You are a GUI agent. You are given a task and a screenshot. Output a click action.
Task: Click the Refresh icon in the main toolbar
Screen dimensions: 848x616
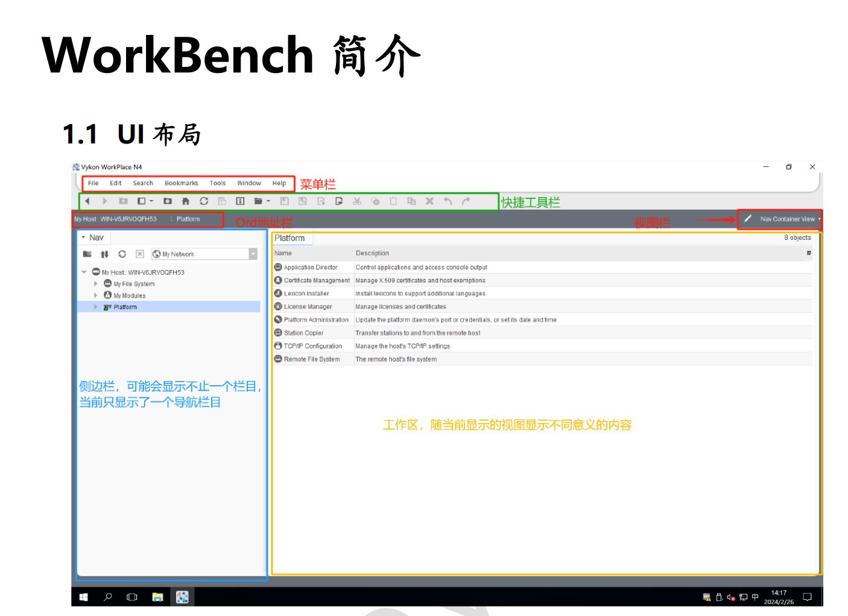[x=204, y=201]
